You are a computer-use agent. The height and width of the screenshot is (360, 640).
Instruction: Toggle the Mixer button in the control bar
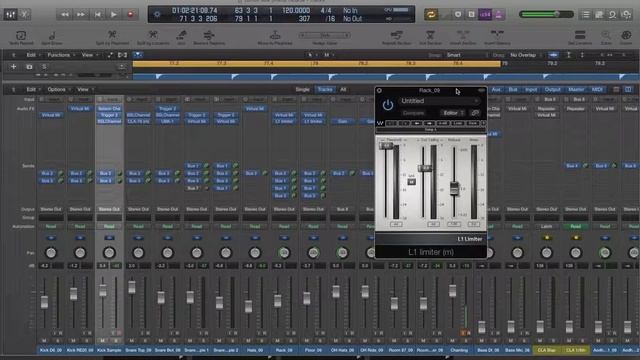click(x=10, y=15)
